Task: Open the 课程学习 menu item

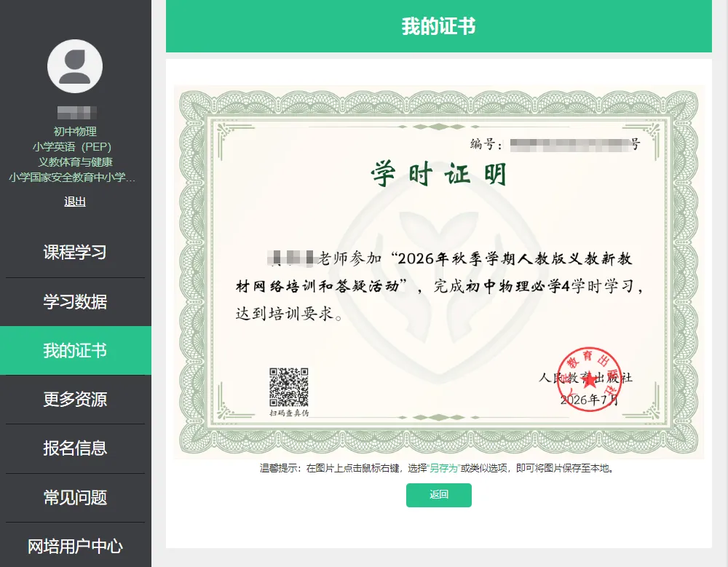Action: (75, 252)
